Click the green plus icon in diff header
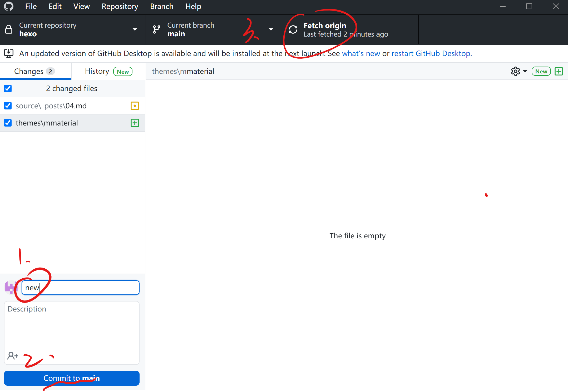Screen dimensions: 568x392 (559, 71)
